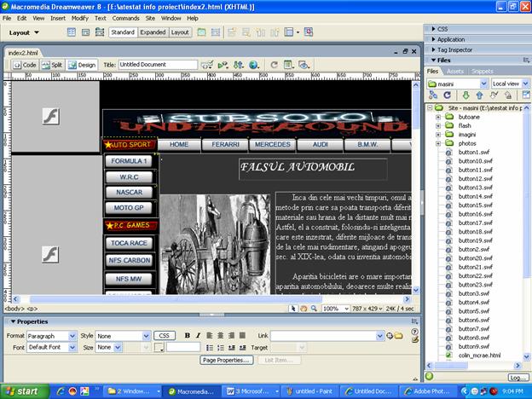532x399 pixels.
Task: Open the masini site dropdown
Action: pos(483,84)
